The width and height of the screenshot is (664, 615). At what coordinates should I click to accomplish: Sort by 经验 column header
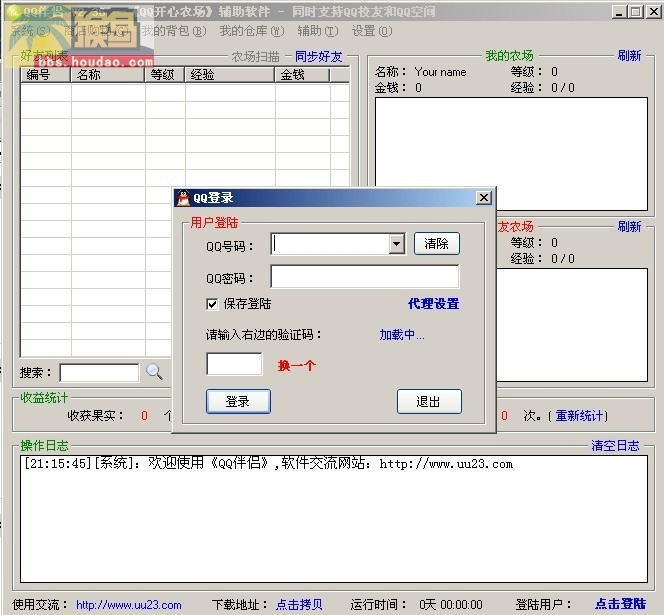coord(230,75)
